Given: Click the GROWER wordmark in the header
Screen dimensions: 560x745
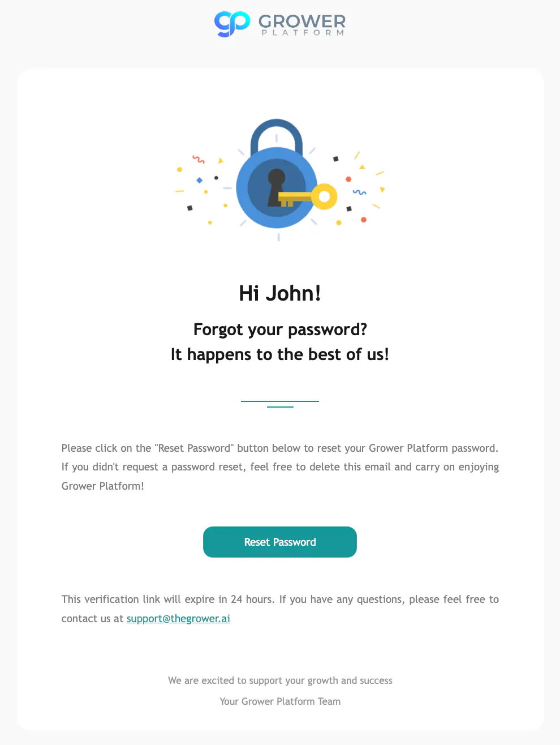Looking at the screenshot, I should tap(302, 22).
